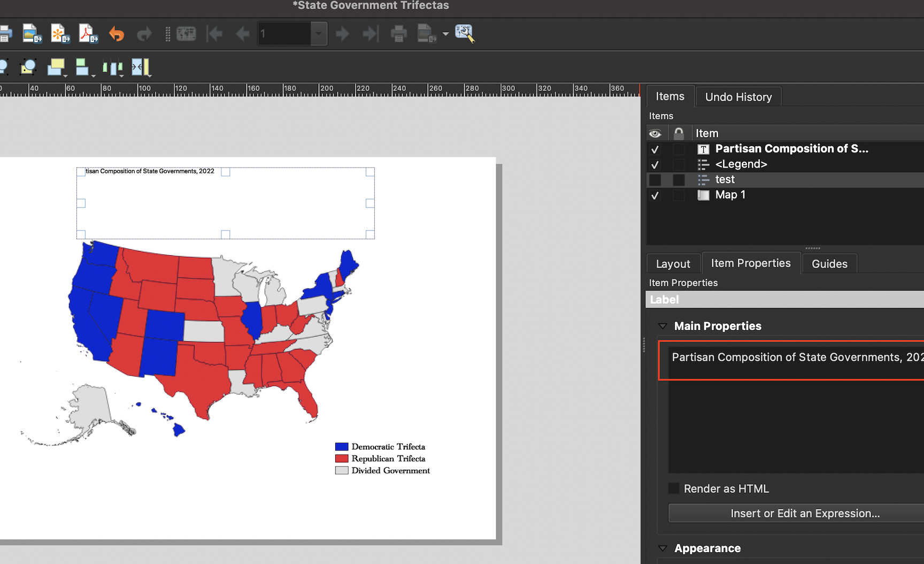Export the layout as PDF
The width and height of the screenshot is (924, 564).
(x=88, y=33)
